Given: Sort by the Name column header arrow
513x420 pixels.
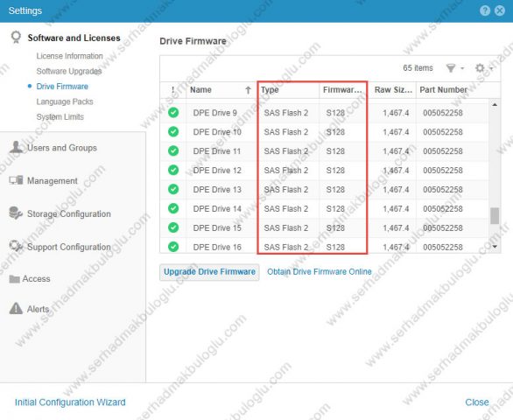Looking at the screenshot, I should coord(248,90).
